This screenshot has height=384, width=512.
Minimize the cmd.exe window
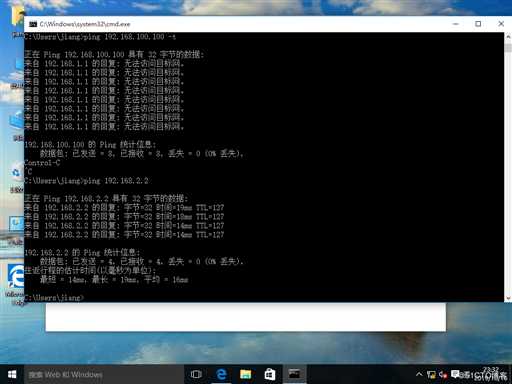coord(456,24)
